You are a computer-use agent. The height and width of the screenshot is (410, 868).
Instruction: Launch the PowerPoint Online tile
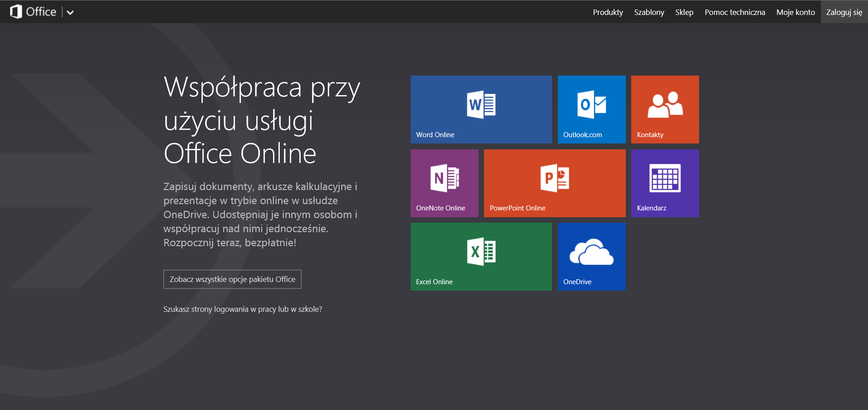(555, 183)
